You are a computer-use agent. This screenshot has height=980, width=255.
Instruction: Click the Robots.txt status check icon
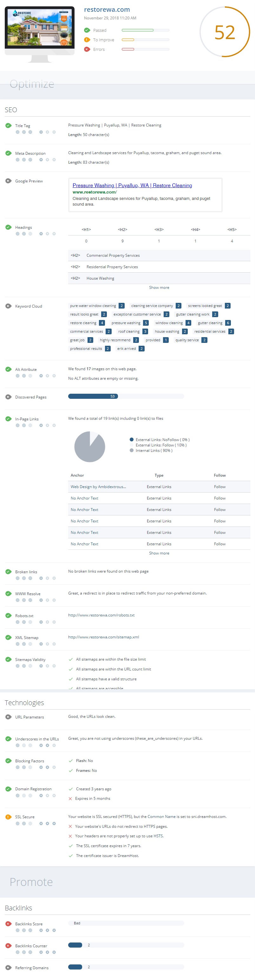pyautogui.click(x=8, y=616)
